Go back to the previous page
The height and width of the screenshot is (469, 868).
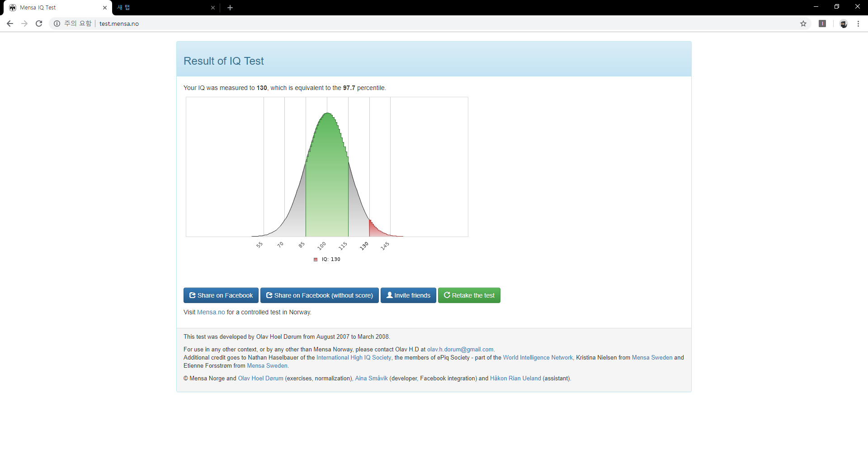pos(10,24)
